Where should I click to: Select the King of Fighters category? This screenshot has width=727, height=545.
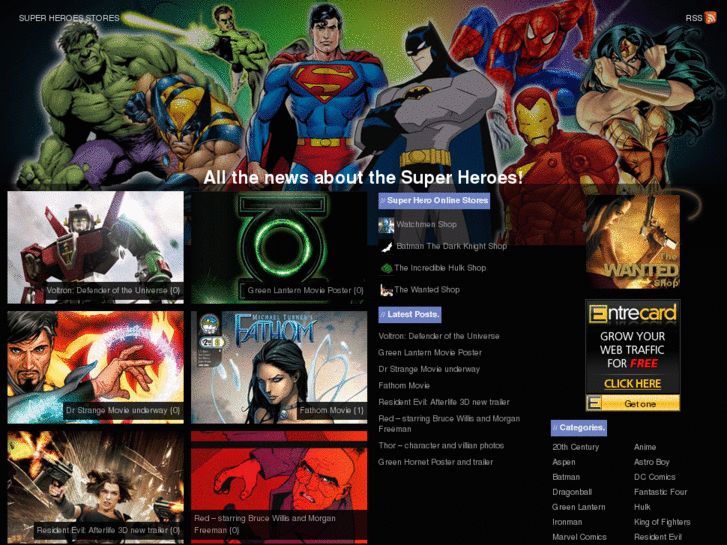(662, 522)
